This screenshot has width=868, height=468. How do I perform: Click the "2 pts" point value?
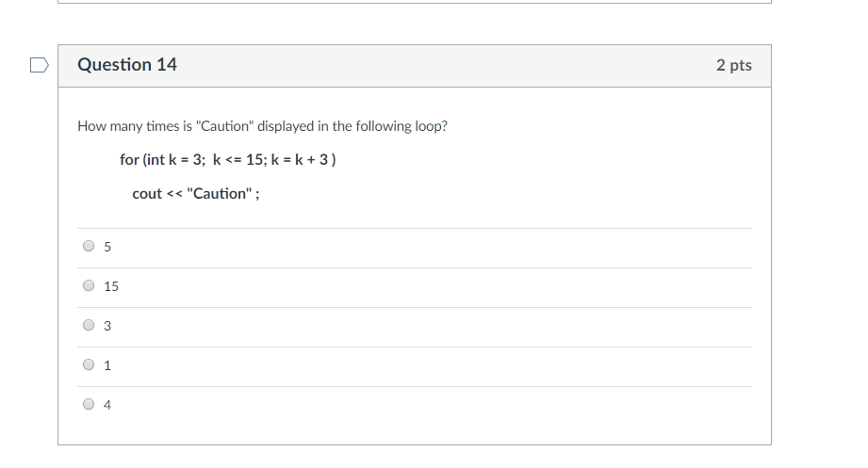[x=733, y=65]
